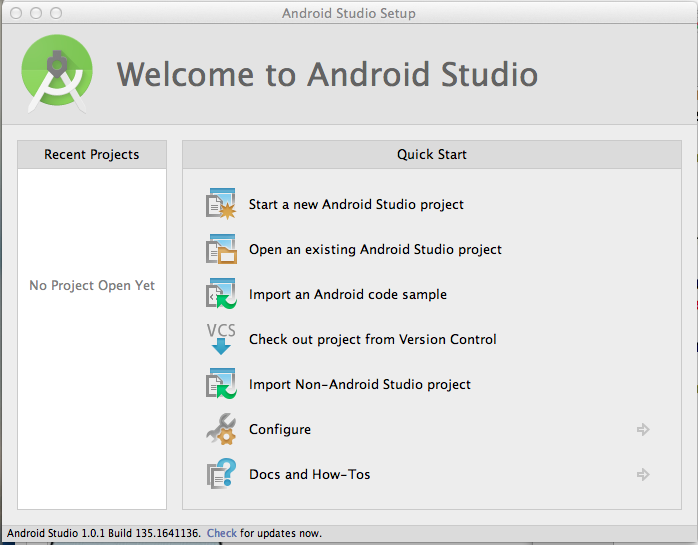Click the VCS checkout arrow icon
The image size is (698, 545).
pos(221,339)
